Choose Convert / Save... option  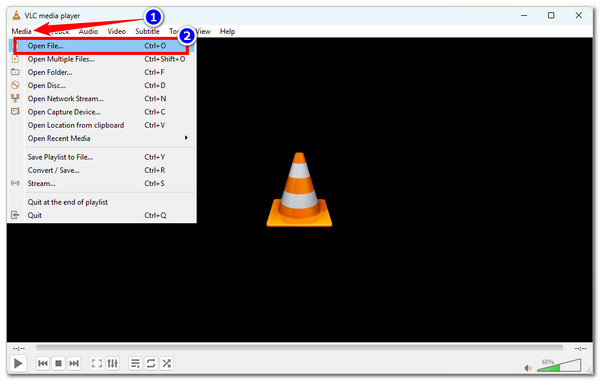tap(101, 170)
